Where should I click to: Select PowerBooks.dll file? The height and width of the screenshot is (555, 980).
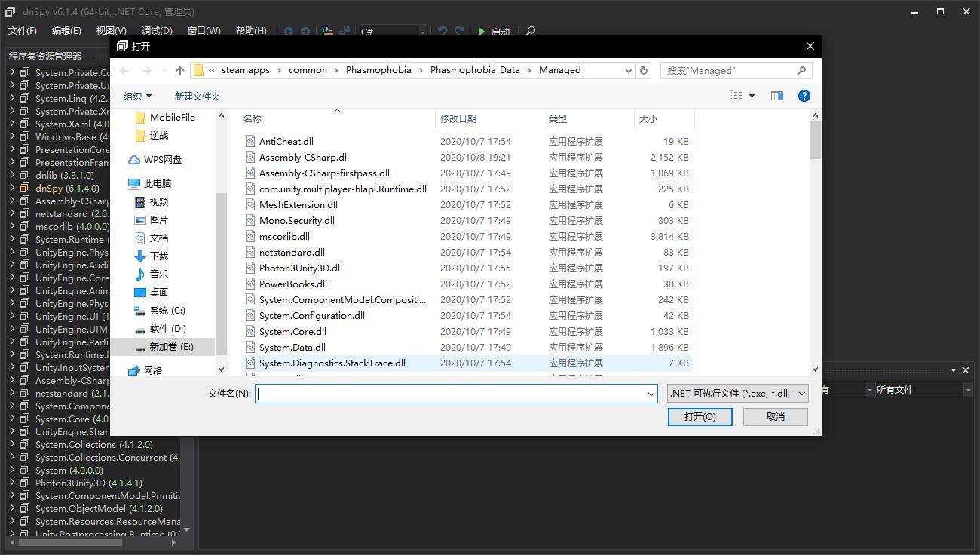(x=293, y=284)
